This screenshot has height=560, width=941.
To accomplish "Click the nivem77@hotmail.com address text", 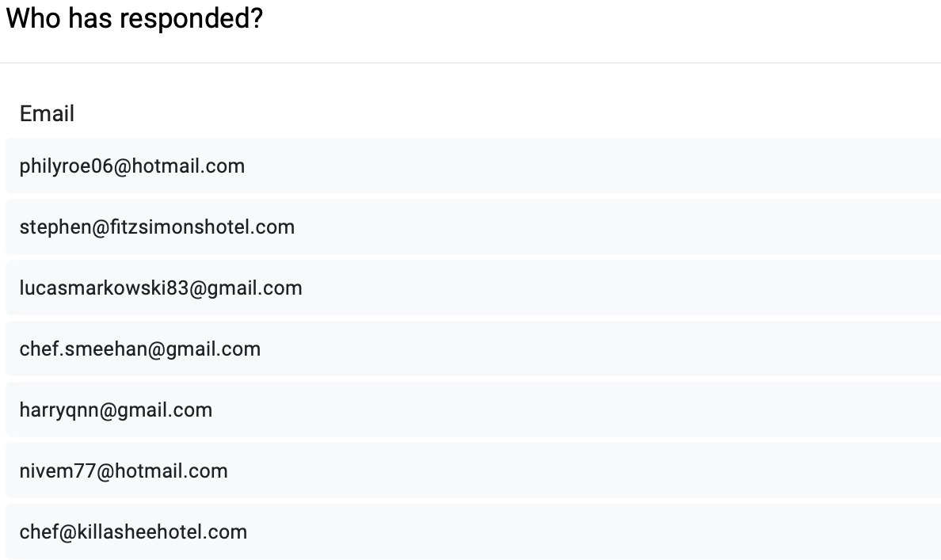I will tap(124, 471).
